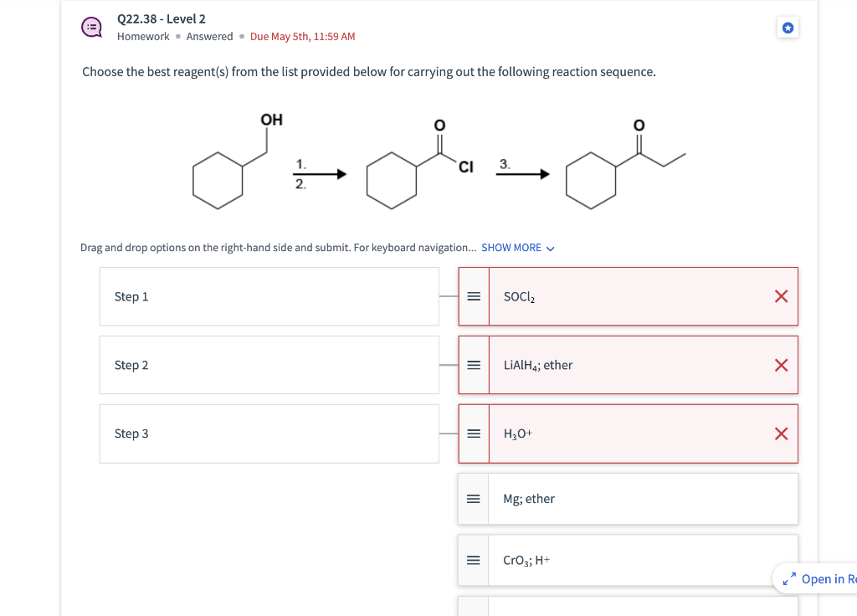Click the star bookmark icon top right

point(788,28)
